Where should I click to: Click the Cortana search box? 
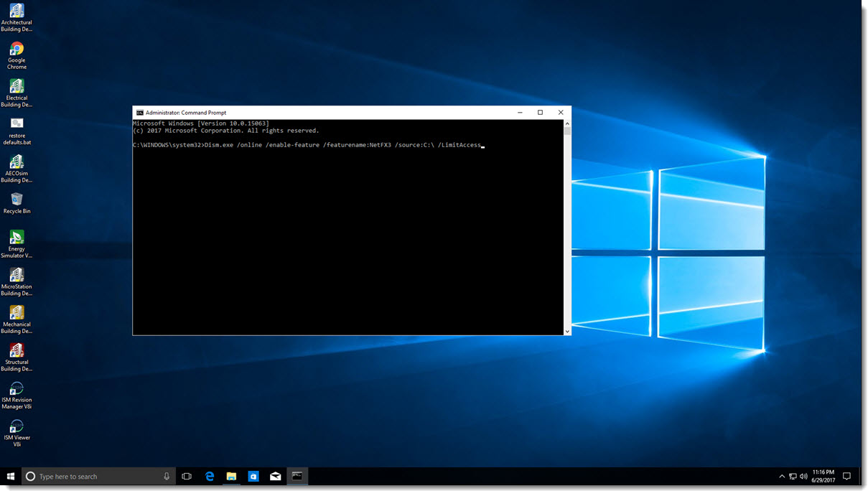click(98, 476)
